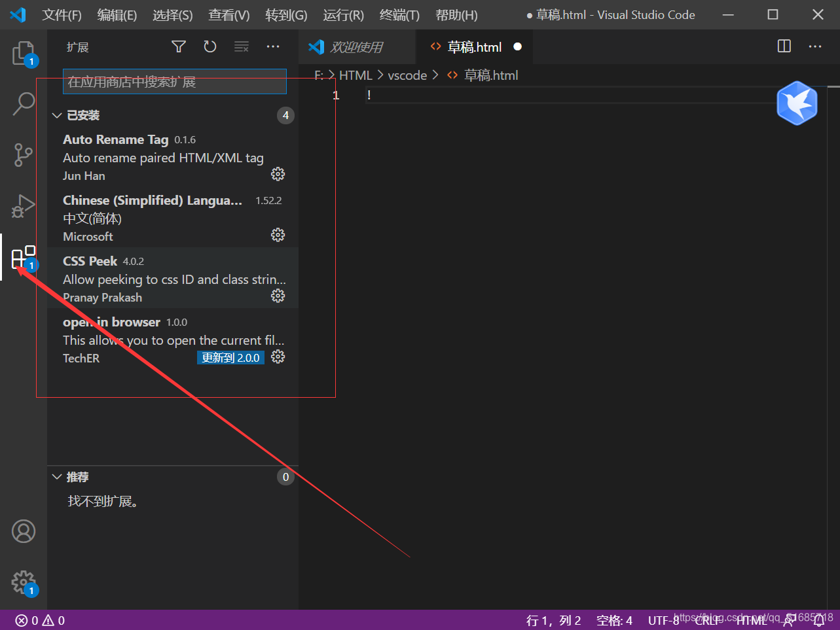This screenshot has width=840, height=630.
Task: Open the 终端(T) menu
Action: pyautogui.click(x=399, y=15)
